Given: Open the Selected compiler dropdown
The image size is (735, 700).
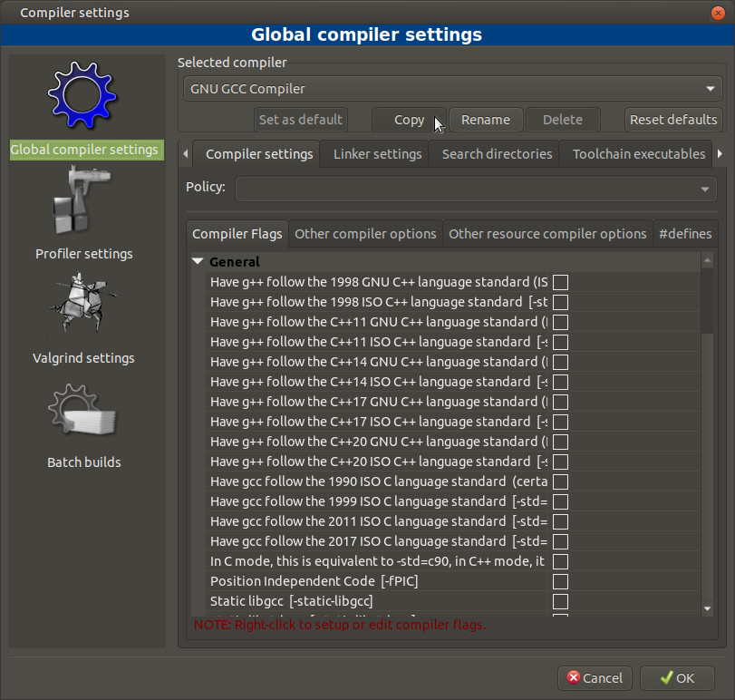Looking at the screenshot, I should 450,89.
